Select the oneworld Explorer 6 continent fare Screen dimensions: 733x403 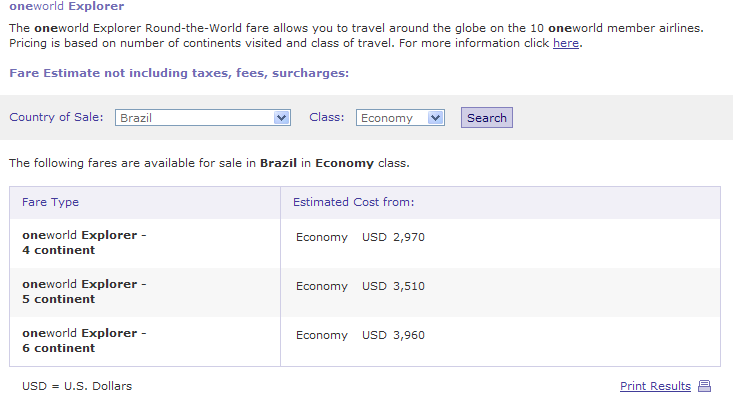coord(84,341)
